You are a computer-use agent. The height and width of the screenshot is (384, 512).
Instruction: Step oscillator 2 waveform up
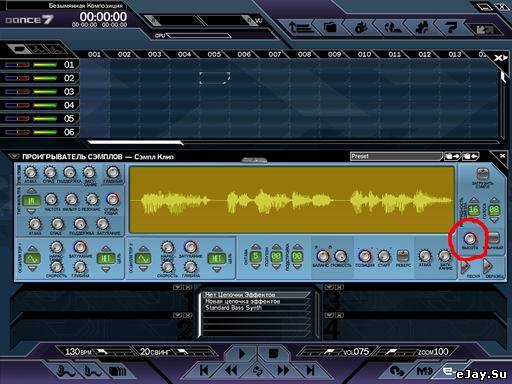[x=144, y=248]
